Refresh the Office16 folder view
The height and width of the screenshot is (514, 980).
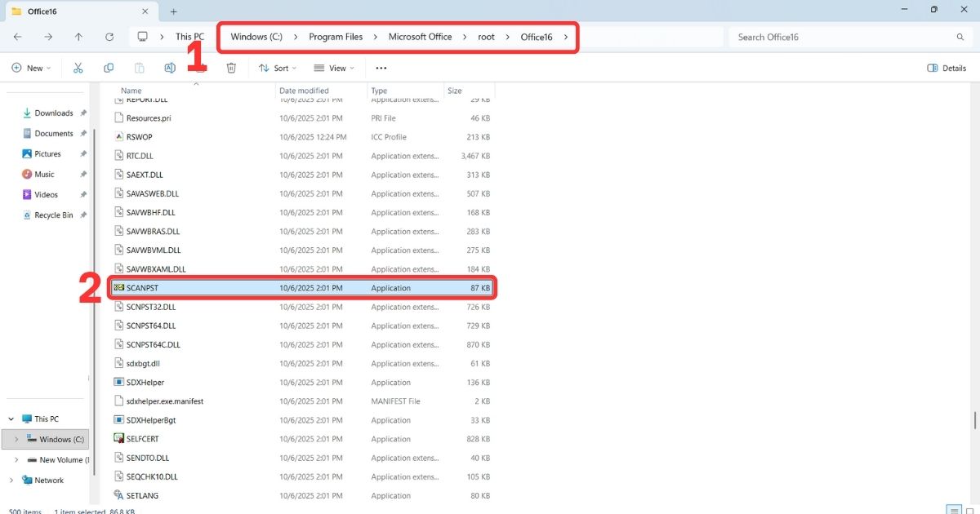[109, 37]
